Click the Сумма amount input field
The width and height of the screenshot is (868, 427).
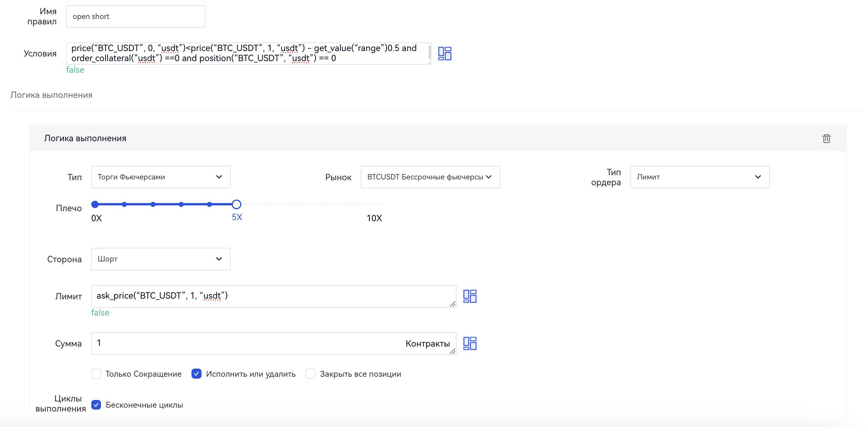[x=248, y=343]
